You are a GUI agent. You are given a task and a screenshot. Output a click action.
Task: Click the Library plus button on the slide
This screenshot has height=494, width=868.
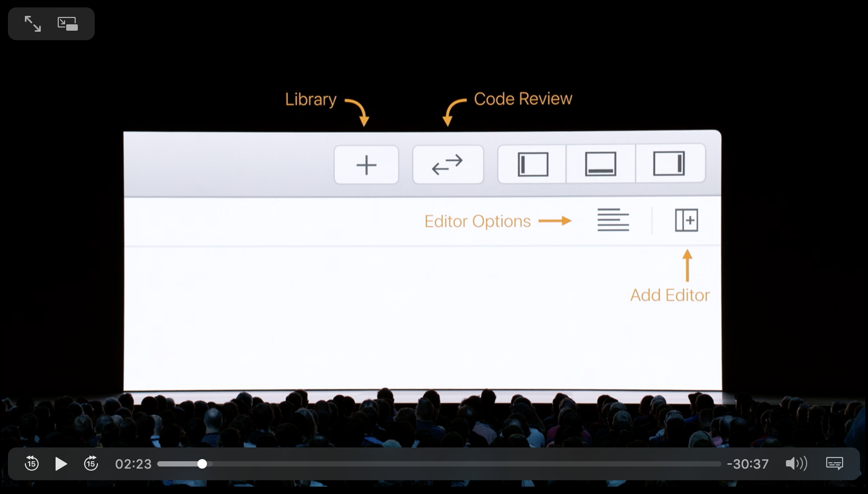(366, 165)
